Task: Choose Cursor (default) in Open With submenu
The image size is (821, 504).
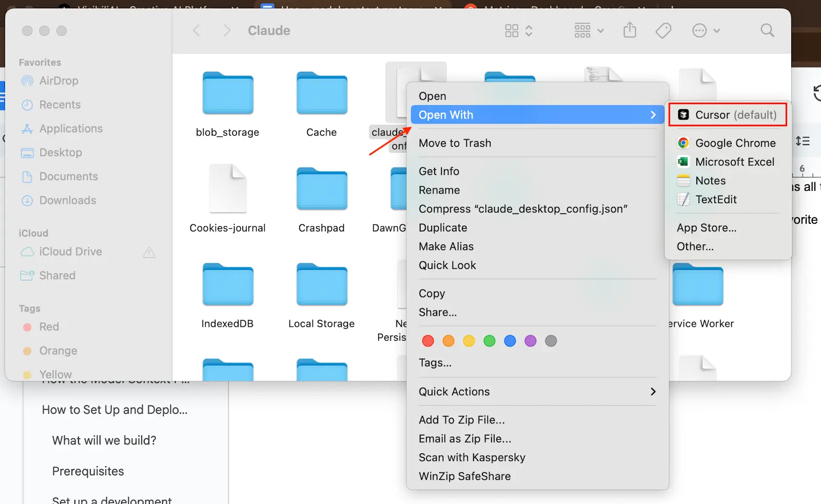Action: (728, 115)
